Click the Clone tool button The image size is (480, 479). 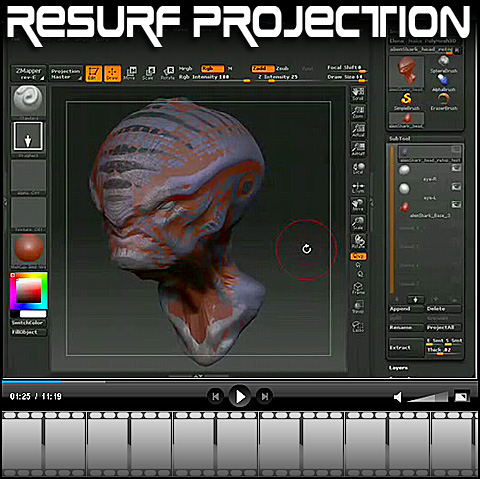(397, 41)
